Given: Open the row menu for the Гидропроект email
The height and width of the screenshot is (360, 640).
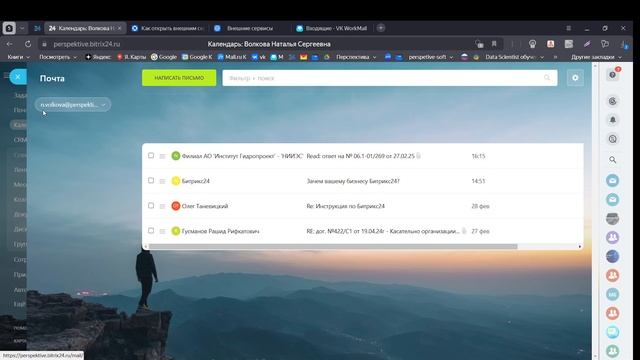Looking at the screenshot, I should click(162, 156).
